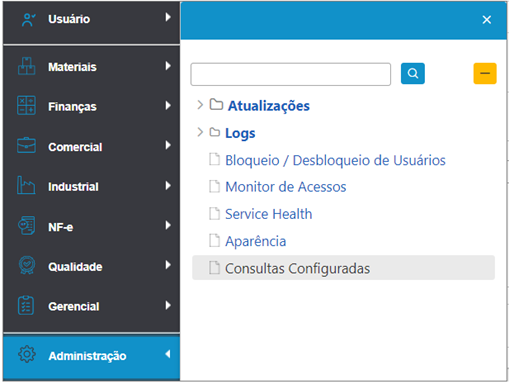Collapse the tree with the yellow minus button
509x384 pixels.
tap(485, 73)
